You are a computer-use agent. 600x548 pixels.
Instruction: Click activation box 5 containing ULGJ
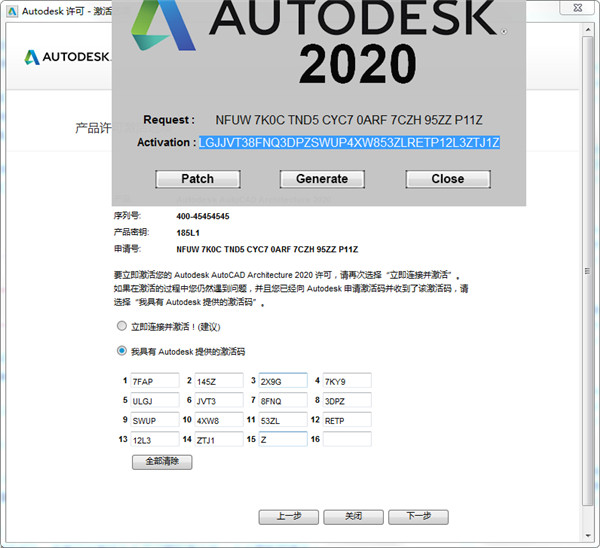[x=154, y=400]
